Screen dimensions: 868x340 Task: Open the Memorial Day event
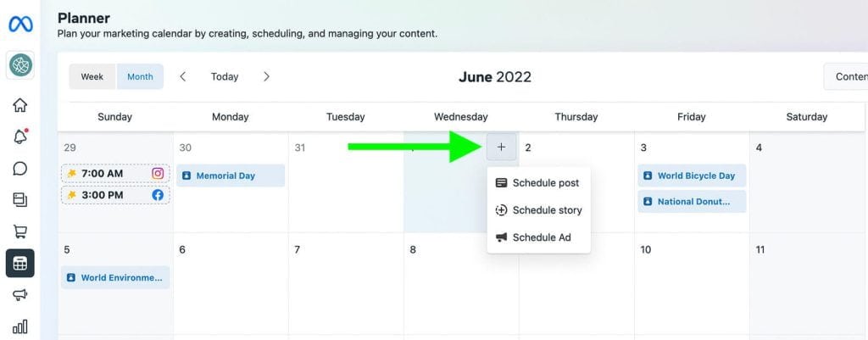pyautogui.click(x=231, y=176)
